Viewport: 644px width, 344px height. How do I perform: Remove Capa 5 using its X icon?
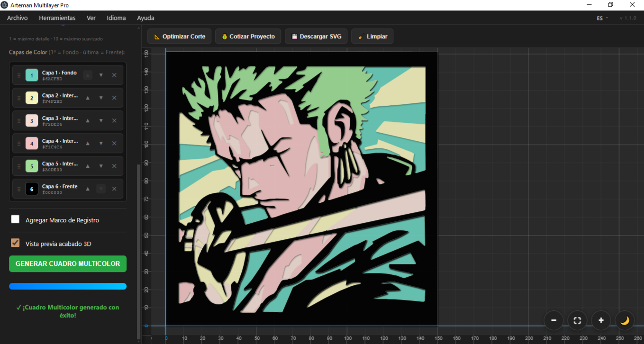tap(114, 166)
